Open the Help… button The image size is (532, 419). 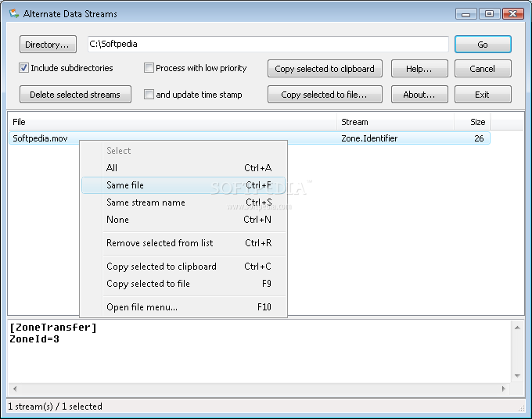[419, 69]
